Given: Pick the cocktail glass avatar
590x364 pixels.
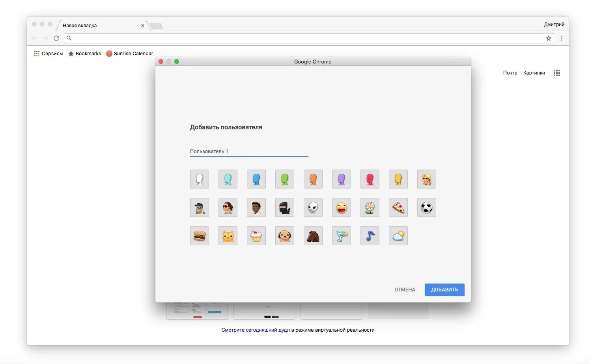Looking at the screenshot, I should tap(342, 236).
